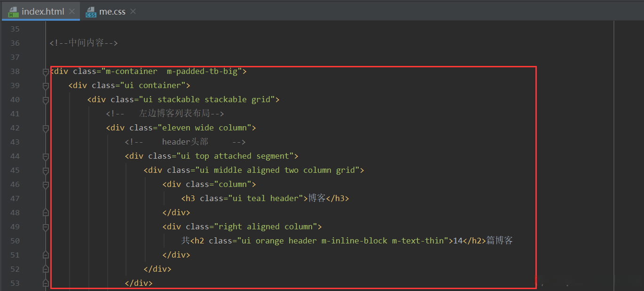Switch to the index.html tab
Image resolution: width=644 pixels, height=291 pixels.
tap(42, 11)
